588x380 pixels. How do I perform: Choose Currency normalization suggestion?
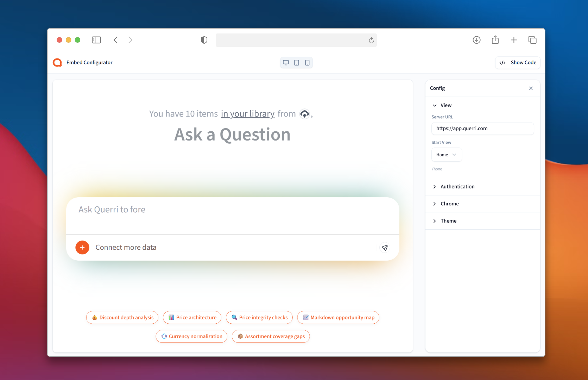click(x=191, y=337)
